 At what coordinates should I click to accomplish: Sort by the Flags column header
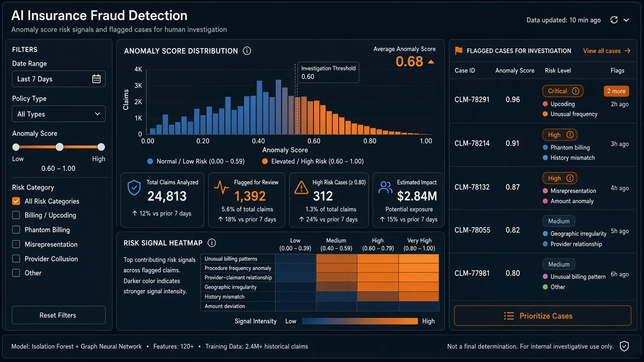(x=617, y=70)
